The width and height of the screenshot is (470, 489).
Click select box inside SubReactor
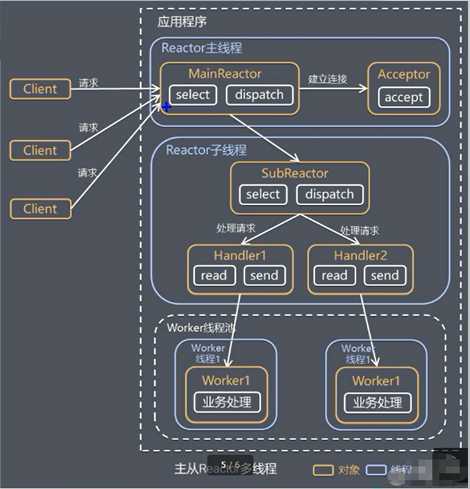click(x=263, y=194)
